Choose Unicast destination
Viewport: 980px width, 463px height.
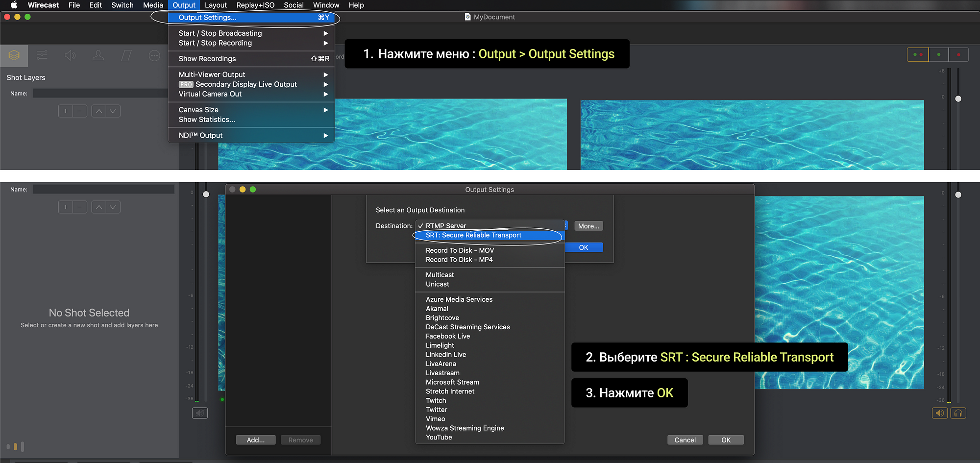[490, 284]
